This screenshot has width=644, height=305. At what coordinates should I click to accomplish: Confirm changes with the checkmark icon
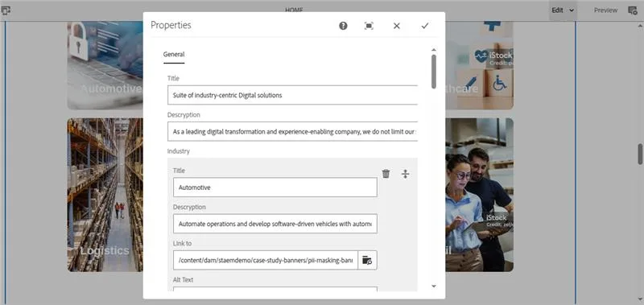click(425, 26)
